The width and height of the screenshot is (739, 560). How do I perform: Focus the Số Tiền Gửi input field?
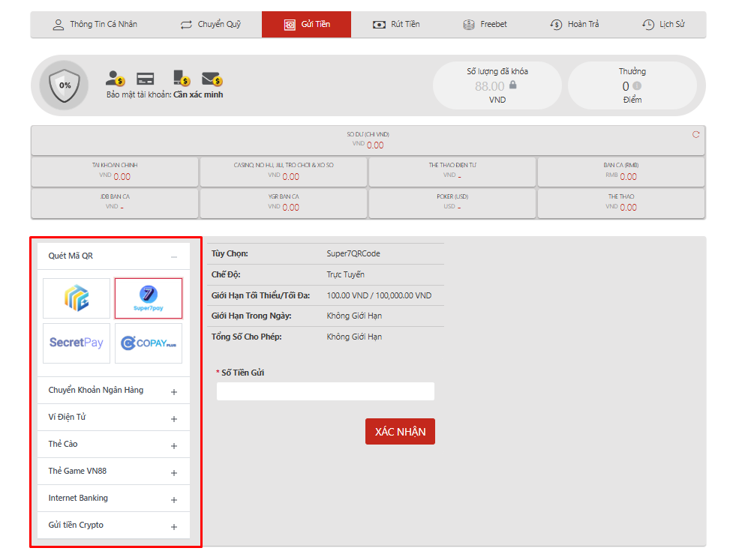tap(325, 391)
